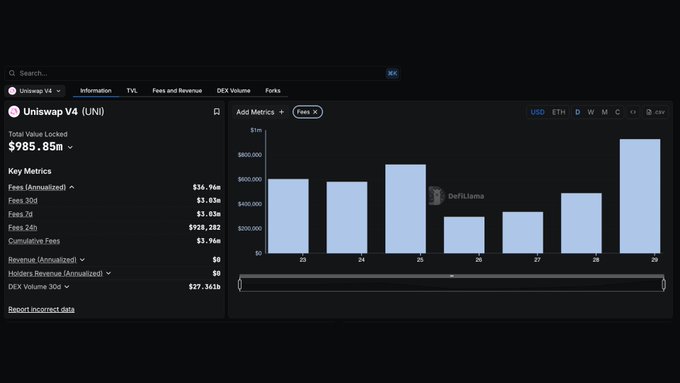The image size is (680, 383).
Task: Click the right range slider handle
Action: tap(664, 285)
